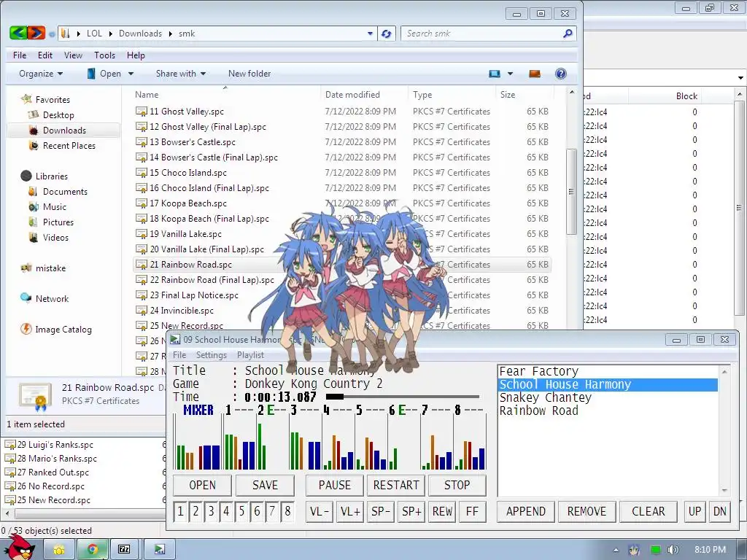The image size is (747, 560).
Task: Click APPEND playlist button
Action: coord(525,511)
